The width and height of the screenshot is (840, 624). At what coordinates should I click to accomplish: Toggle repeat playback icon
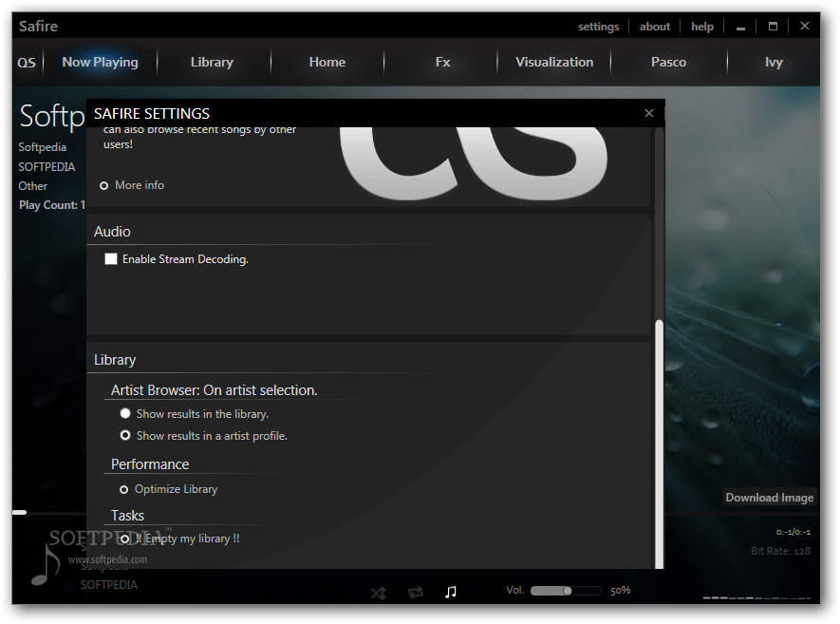tap(415, 593)
